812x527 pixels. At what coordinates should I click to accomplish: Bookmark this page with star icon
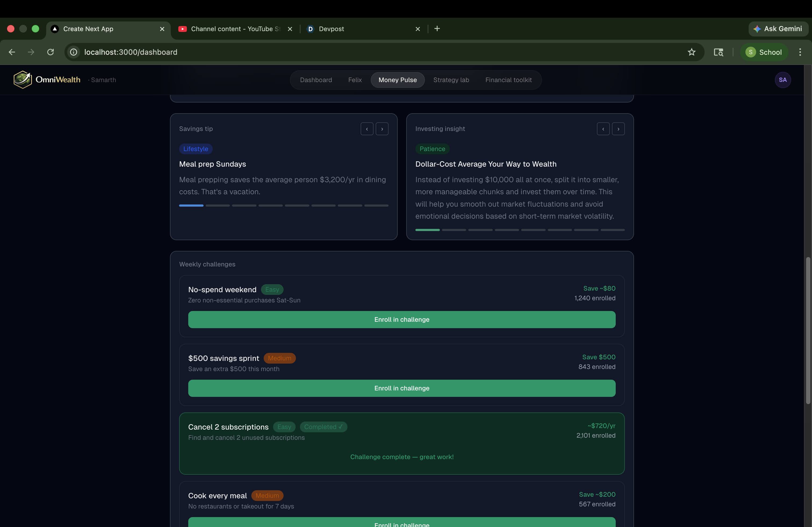(691, 52)
